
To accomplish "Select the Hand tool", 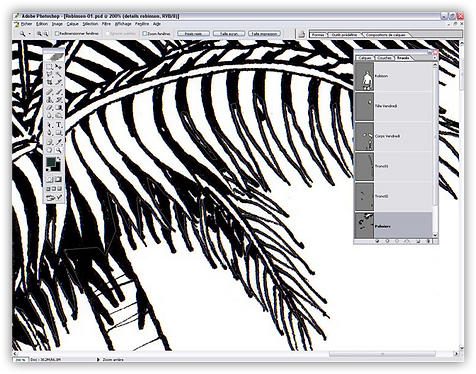I will [49, 150].
